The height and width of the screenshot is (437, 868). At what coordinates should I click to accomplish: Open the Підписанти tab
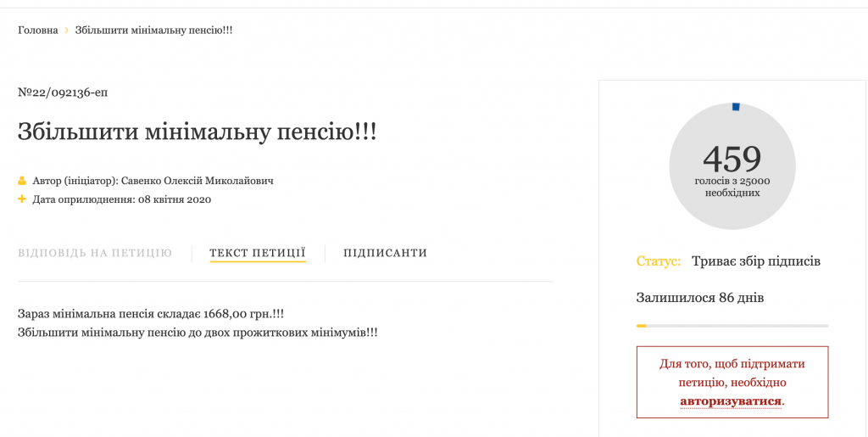[385, 253]
